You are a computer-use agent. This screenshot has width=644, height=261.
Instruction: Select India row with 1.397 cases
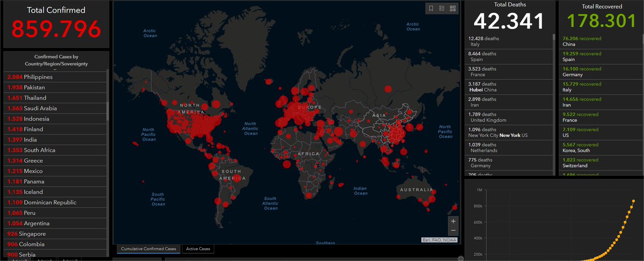tap(56, 140)
